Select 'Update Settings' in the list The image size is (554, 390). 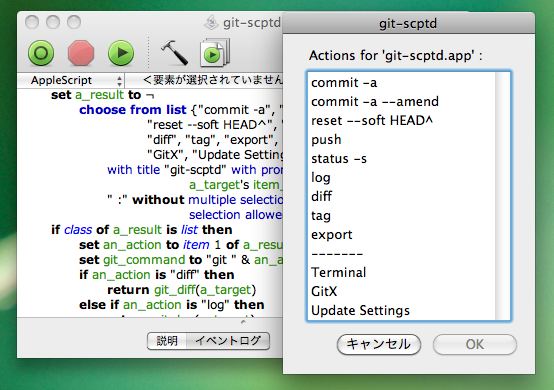[x=401, y=311]
